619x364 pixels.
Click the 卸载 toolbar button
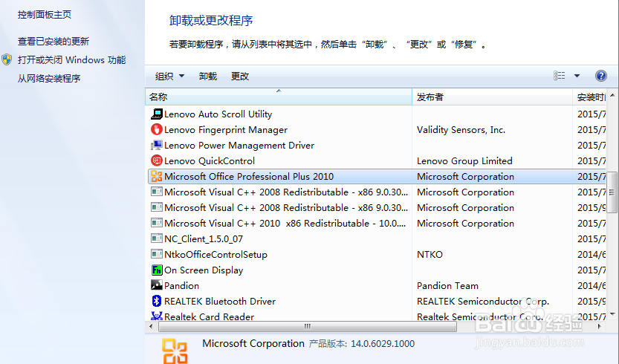coord(208,77)
